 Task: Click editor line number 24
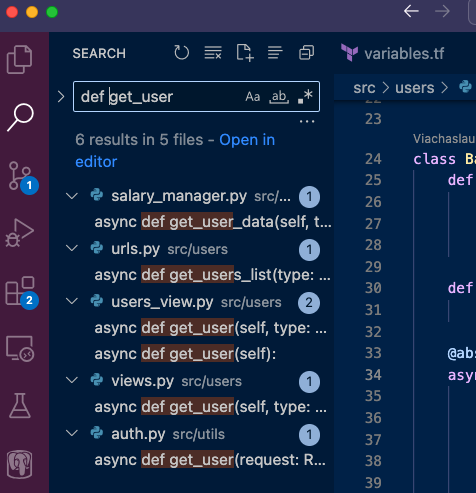pos(373,159)
